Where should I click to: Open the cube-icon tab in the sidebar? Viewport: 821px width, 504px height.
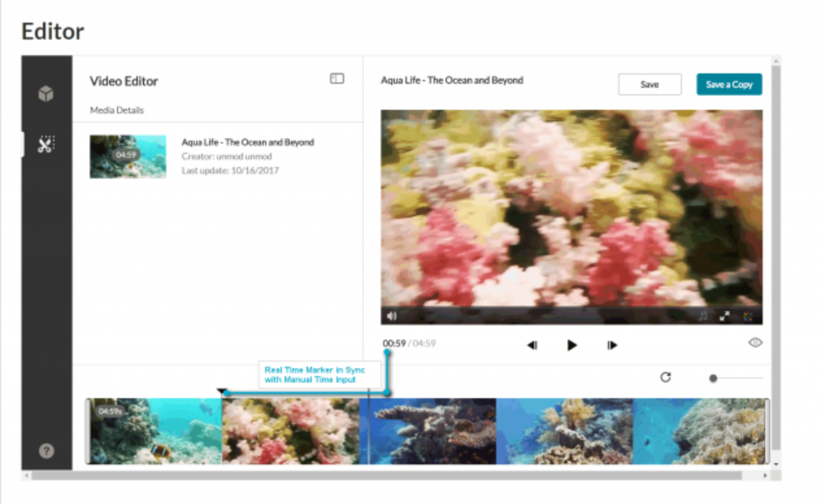[x=45, y=94]
